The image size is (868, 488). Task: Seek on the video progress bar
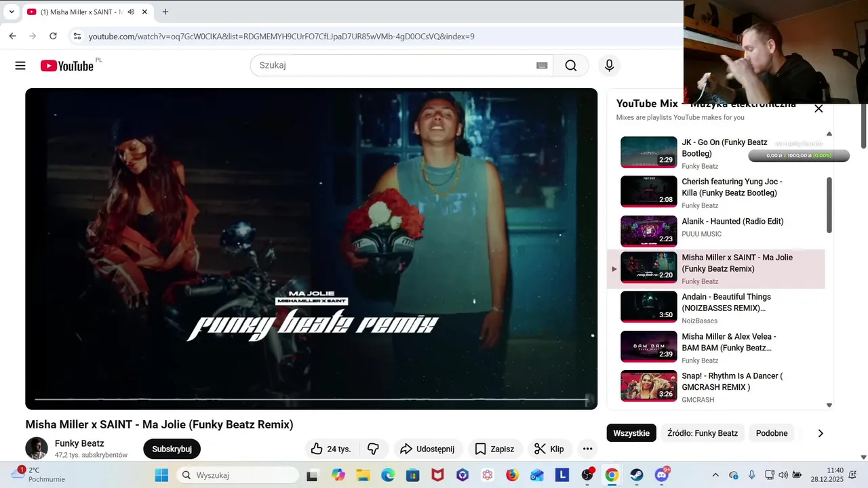(x=311, y=399)
